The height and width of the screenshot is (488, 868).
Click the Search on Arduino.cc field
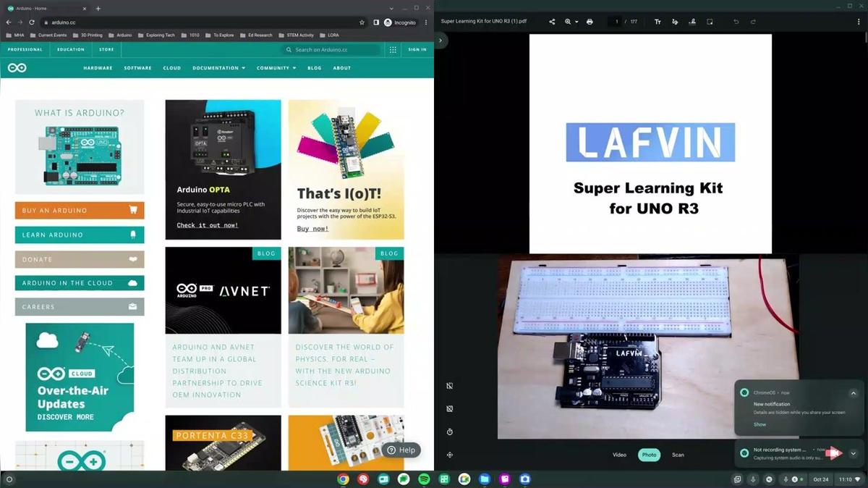click(x=331, y=50)
